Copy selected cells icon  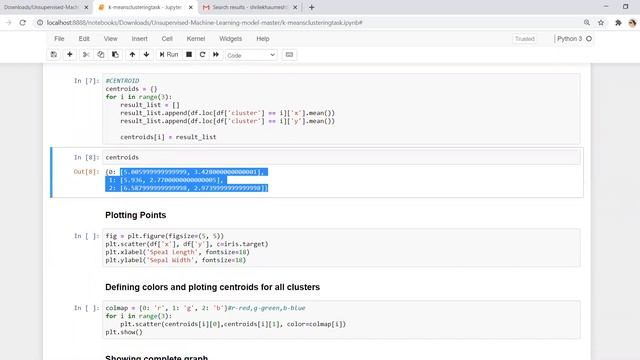point(100,55)
